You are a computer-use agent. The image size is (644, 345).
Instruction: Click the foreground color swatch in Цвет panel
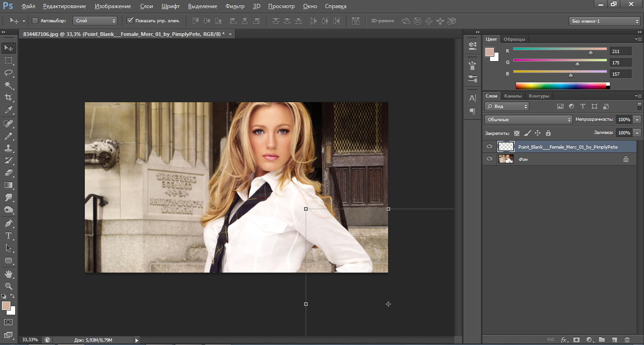490,52
